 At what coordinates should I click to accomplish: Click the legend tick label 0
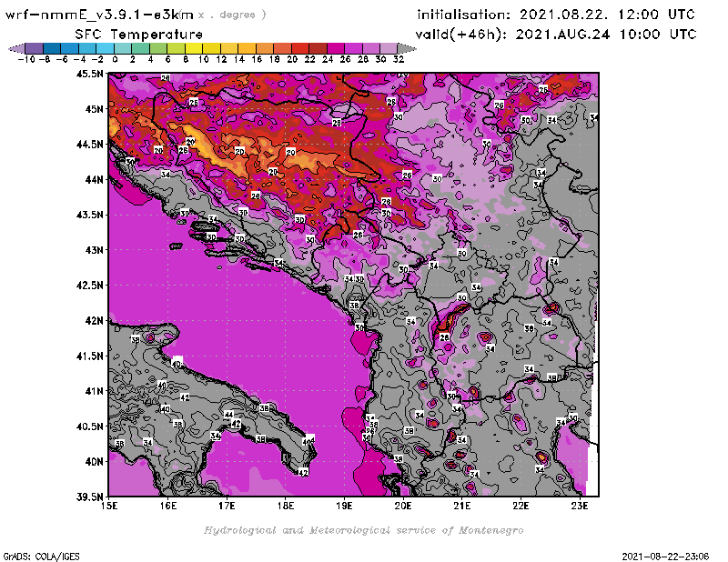pyautogui.click(x=115, y=59)
